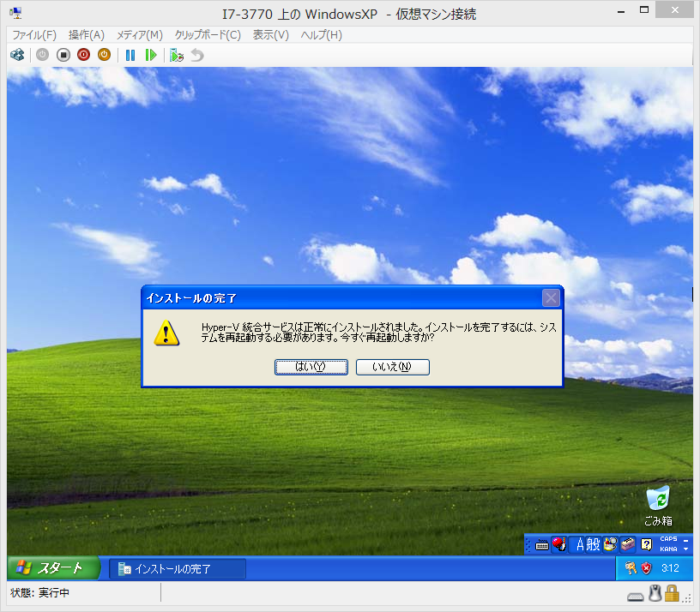Viewport: 700px width, 612px height.
Task: Click the 3:12 clock
Action: point(670,567)
